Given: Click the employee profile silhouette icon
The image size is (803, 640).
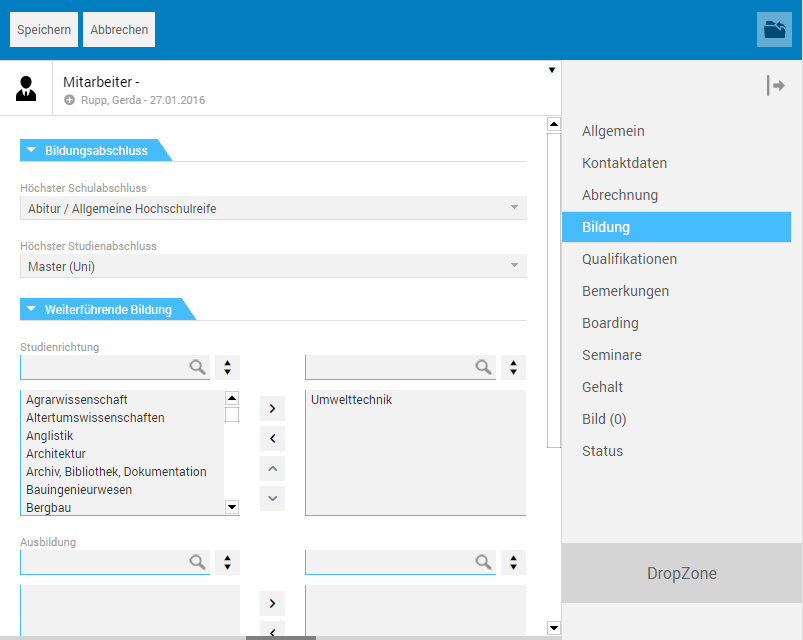Looking at the screenshot, I should [x=27, y=88].
